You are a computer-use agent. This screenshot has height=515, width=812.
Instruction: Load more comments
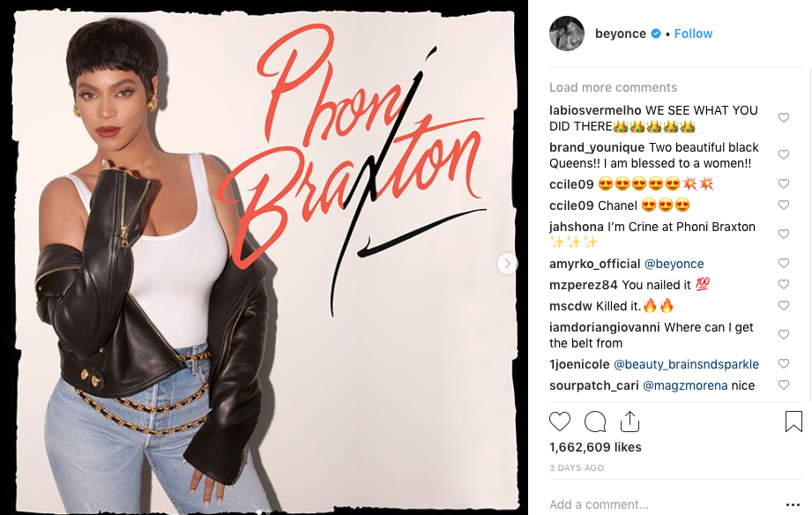pyautogui.click(x=613, y=87)
